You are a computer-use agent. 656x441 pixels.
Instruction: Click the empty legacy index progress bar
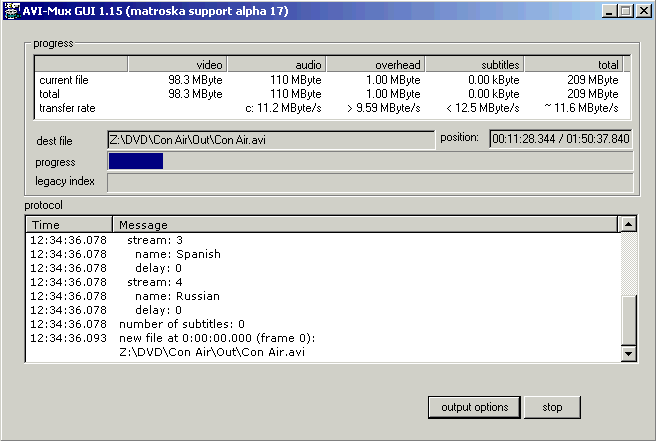370,182
